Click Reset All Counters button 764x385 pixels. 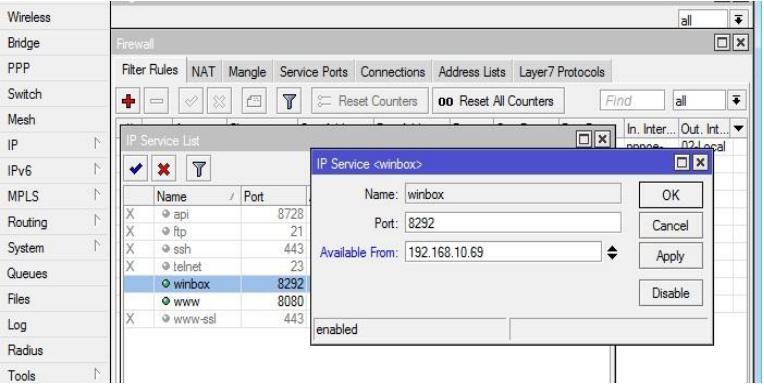click(498, 101)
